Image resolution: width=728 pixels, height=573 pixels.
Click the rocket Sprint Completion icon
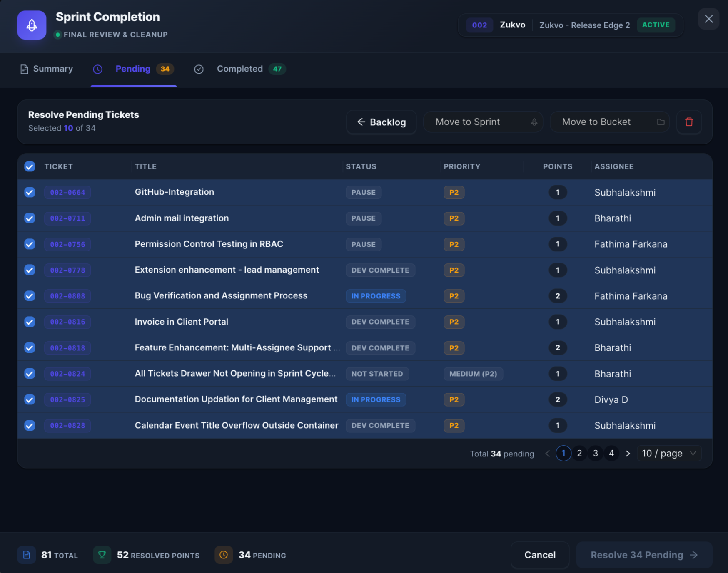coord(32,25)
